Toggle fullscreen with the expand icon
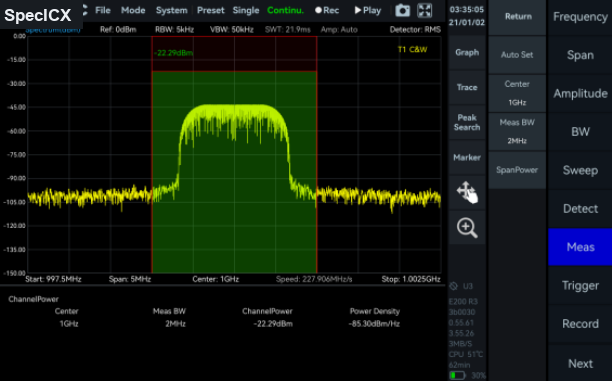612x381 pixels. coord(425,11)
